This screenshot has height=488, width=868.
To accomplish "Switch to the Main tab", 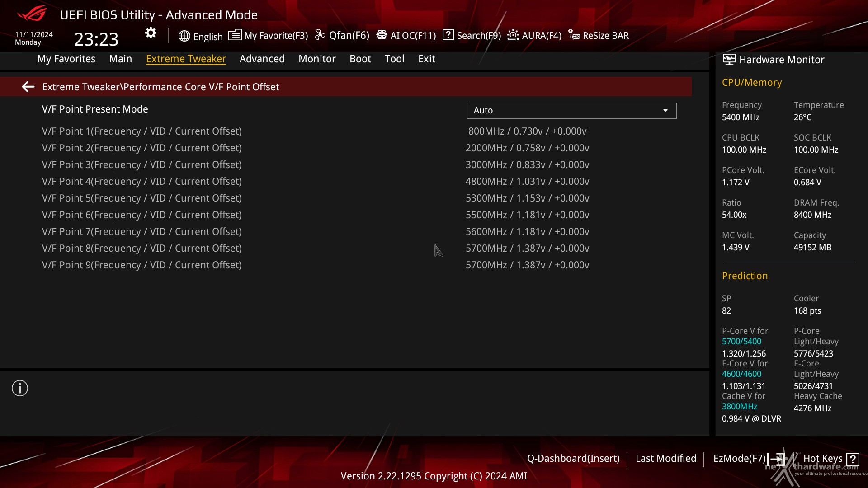I will [x=120, y=59].
